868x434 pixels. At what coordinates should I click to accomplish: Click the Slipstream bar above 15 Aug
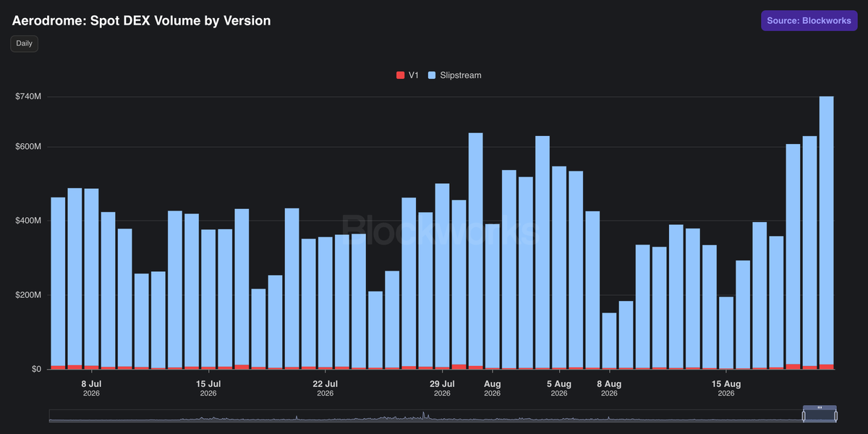726,332
